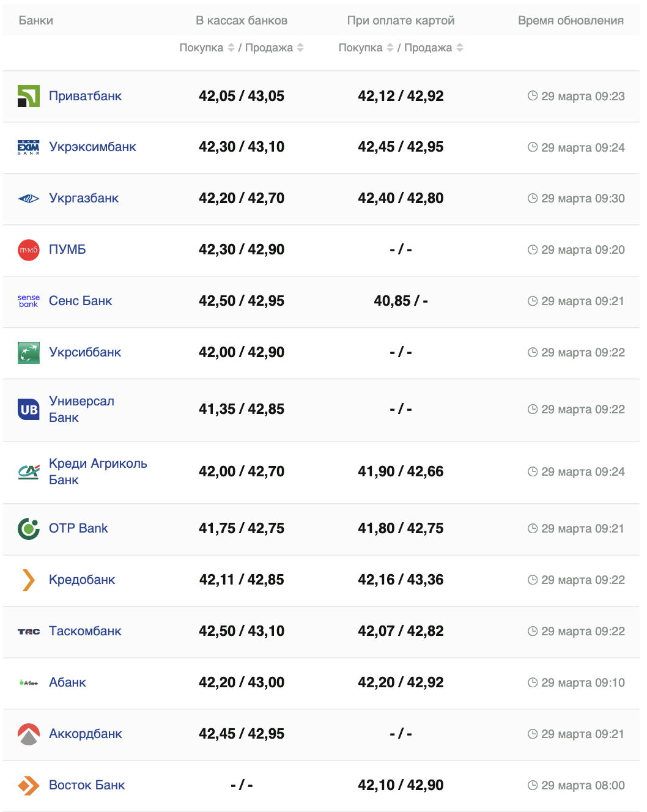The image size is (647, 812).
Task: Click the clock icon beside 29 марта 09:30
Action: tap(533, 198)
